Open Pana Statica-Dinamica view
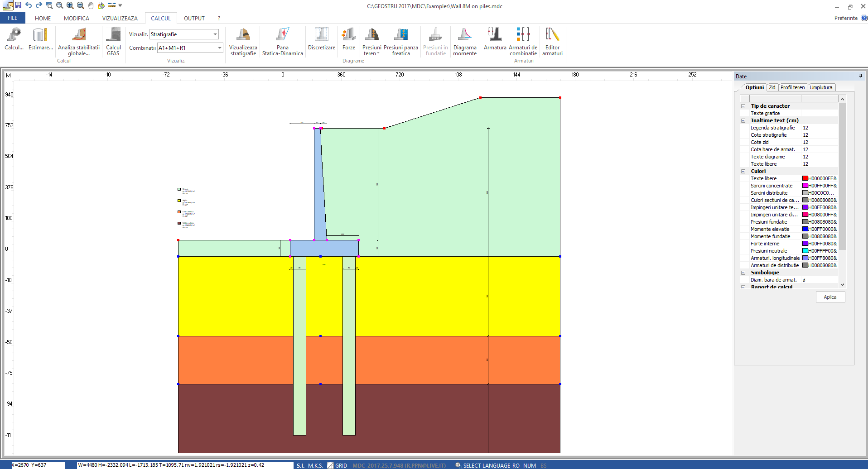The image size is (868, 469). click(283, 42)
